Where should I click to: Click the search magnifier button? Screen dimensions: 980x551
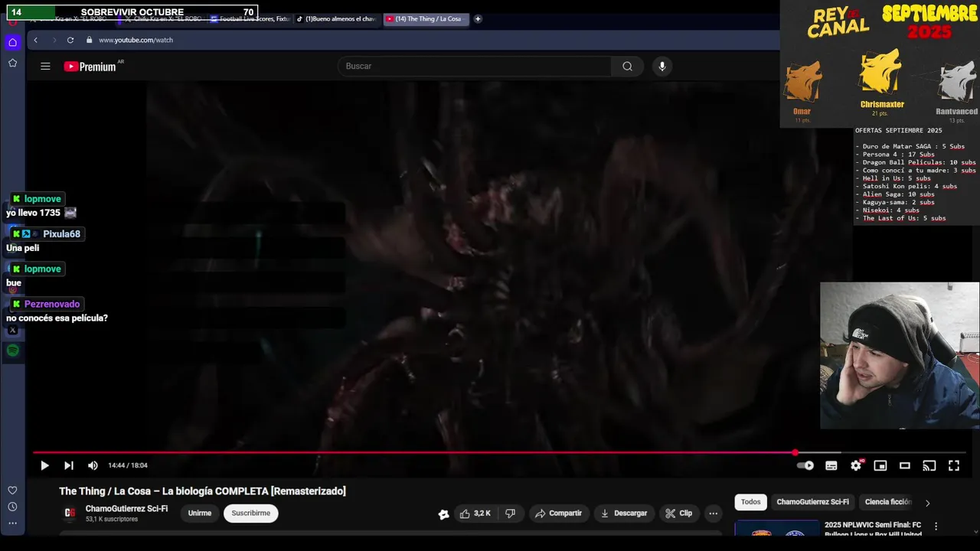coord(627,67)
